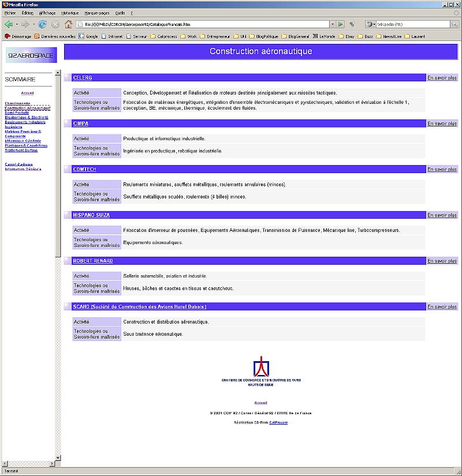Screen dimensions: 462x476
Task: Expand the Forward button history dropdown
Action: 33,24
